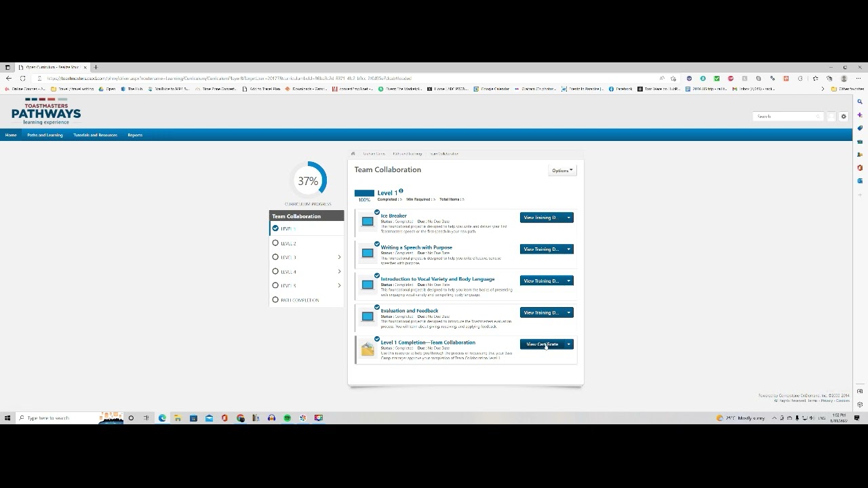
Task: Open the Mail app on taskbar
Action: (x=209, y=418)
